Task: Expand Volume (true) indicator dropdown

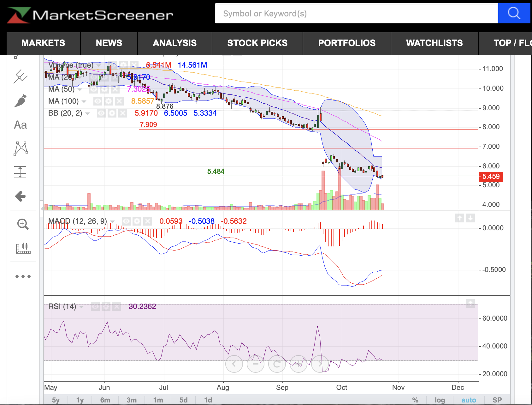Action: (x=98, y=66)
